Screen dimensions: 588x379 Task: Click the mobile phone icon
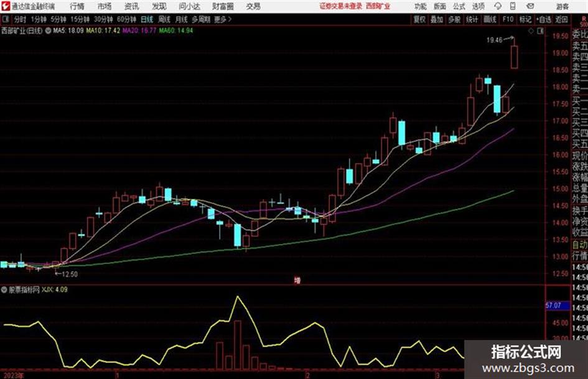click(513, 6)
